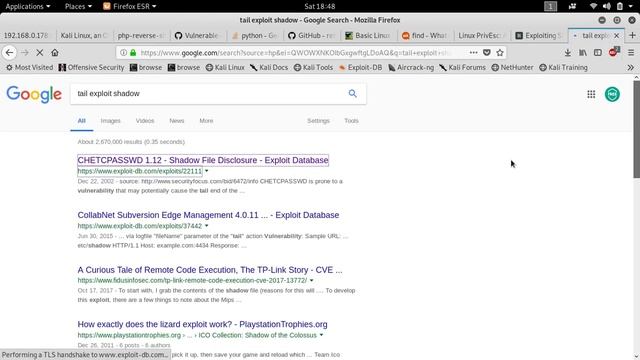
Task: Click the green padlock security icon
Action: (x=133, y=53)
